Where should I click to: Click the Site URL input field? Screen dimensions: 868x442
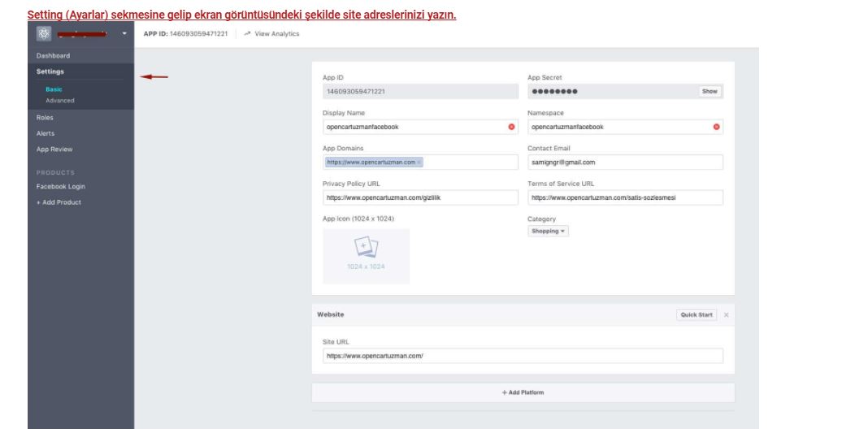point(523,356)
